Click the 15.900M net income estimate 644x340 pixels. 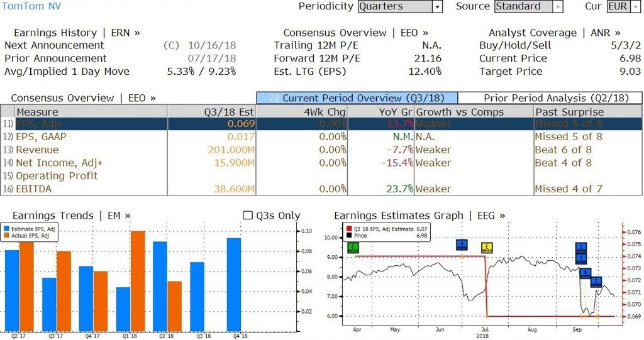point(234,163)
